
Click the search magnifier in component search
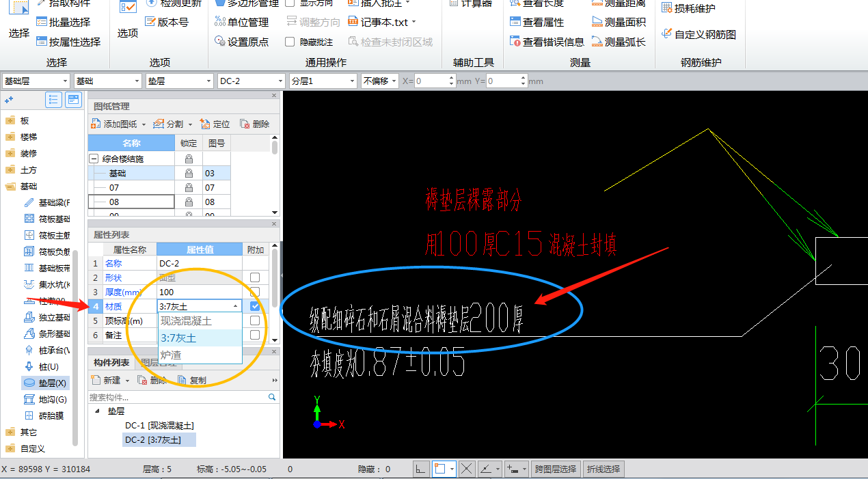point(272,397)
